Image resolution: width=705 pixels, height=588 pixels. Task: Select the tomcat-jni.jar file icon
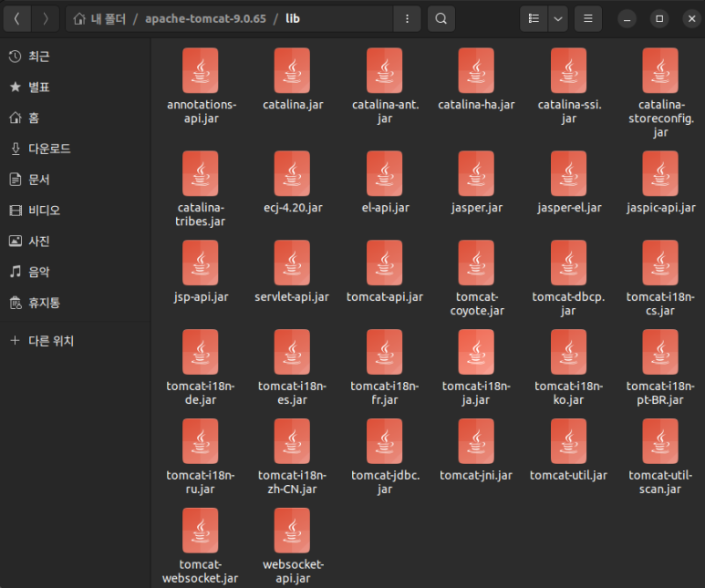[476, 441]
